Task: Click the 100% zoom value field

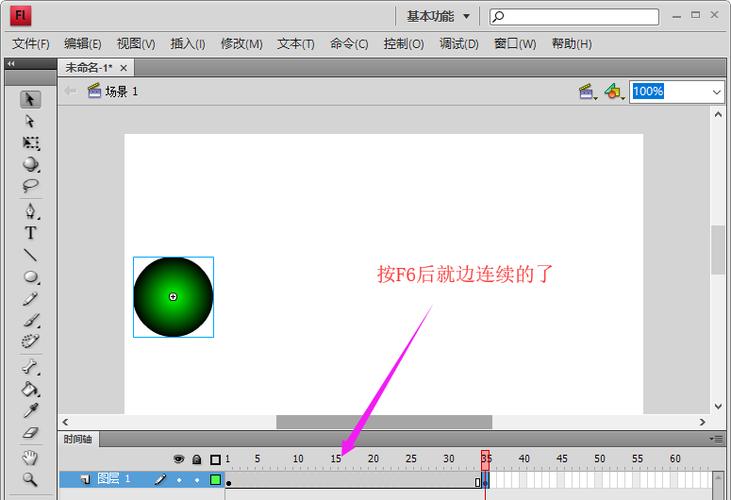Action: [x=648, y=91]
